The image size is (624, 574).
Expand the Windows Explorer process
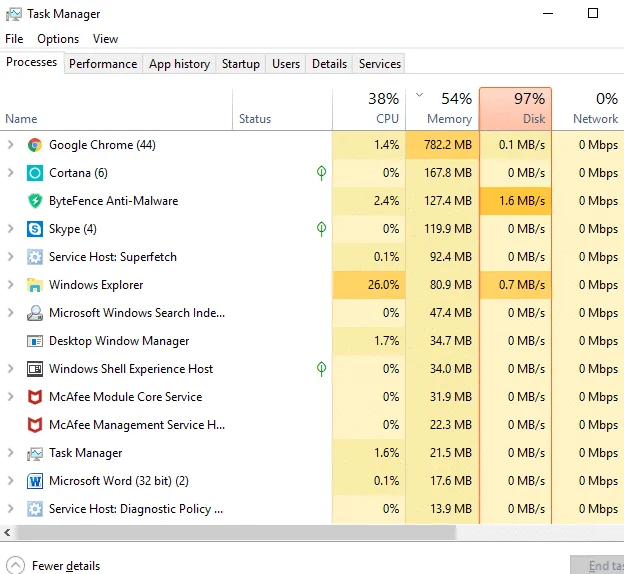click(11, 285)
